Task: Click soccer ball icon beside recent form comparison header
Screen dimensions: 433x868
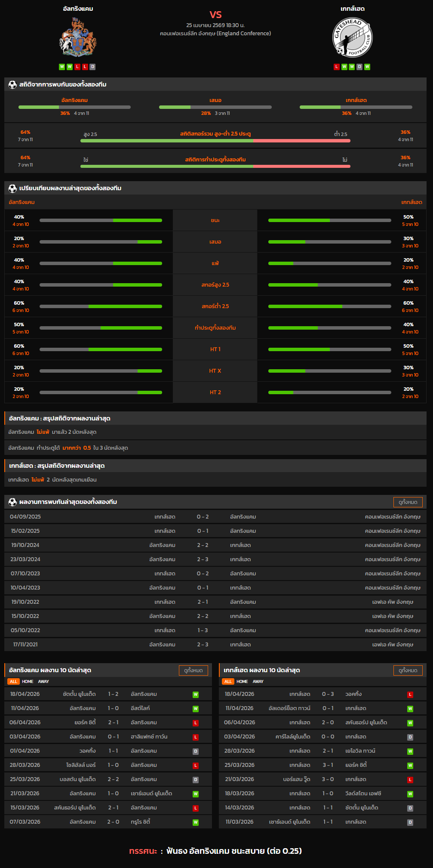Action: click(12, 188)
